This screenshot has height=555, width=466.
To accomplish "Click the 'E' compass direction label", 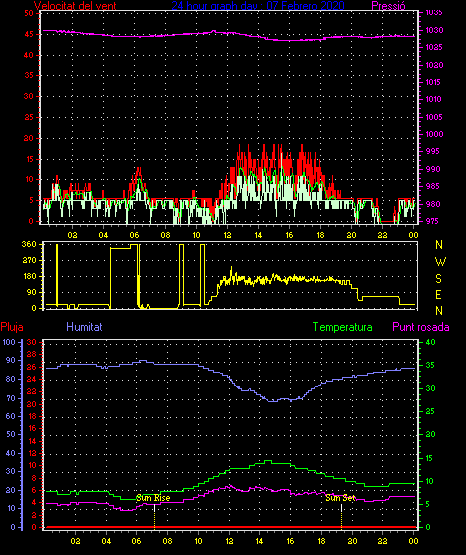I will pyautogui.click(x=438, y=295).
